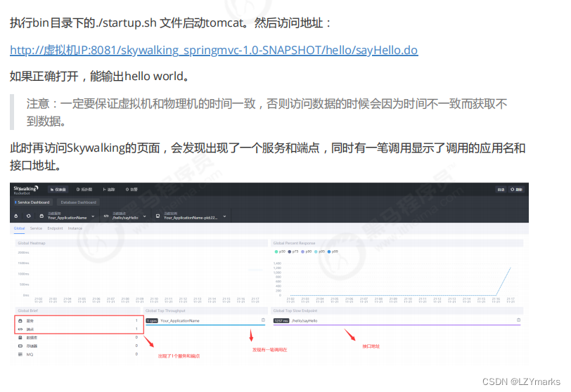
Task: Switch to Database Dashboard tab
Action: (x=78, y=202)
